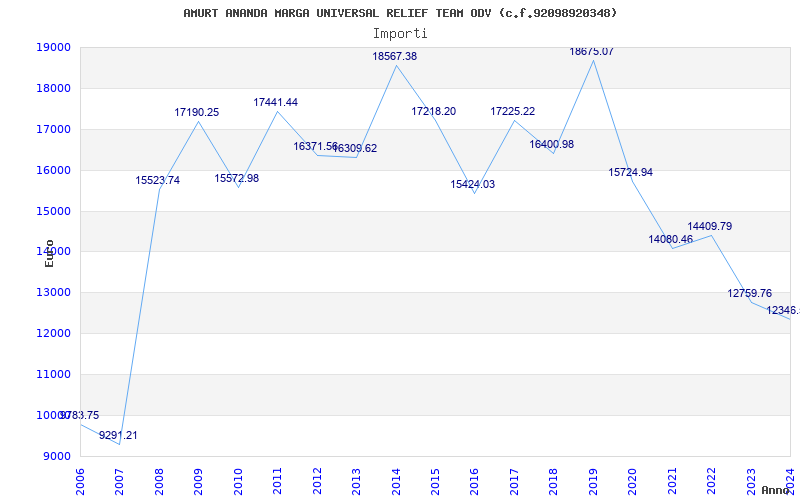Select the 2022 year tick on x-axis
Image resolution: width=800 pixels, height=500 pixels.
click(x=711, y=479)
